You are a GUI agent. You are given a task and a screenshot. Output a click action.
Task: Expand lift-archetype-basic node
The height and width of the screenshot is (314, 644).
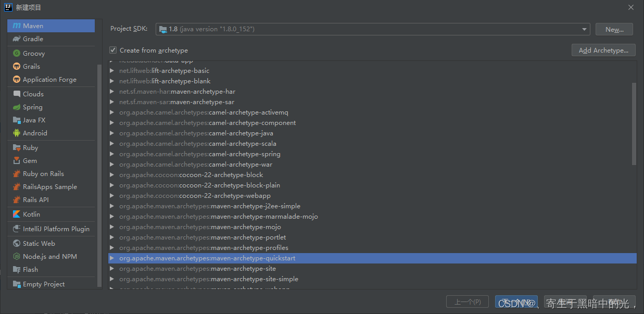(112, 71)
